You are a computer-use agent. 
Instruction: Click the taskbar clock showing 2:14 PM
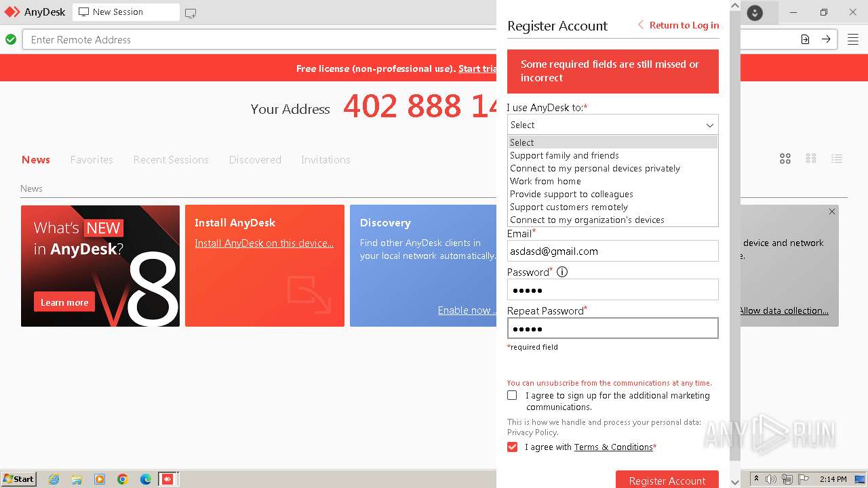point(833,479)
